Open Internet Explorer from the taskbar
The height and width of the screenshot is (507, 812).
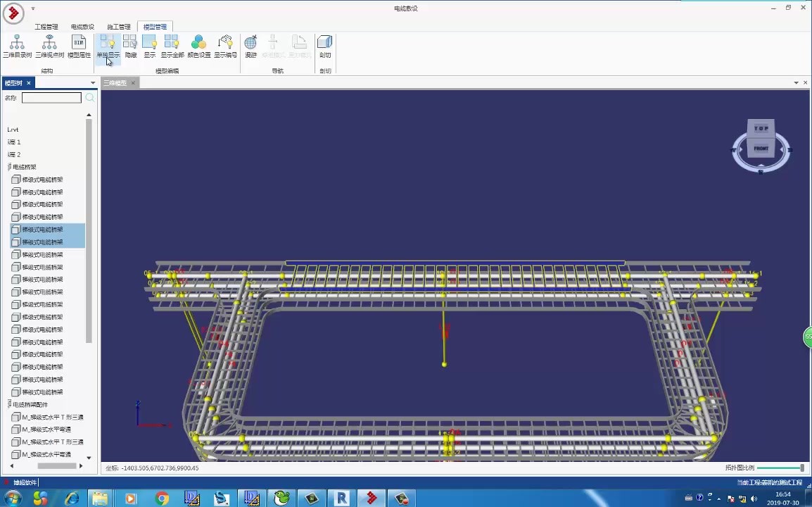click(72, 499)
